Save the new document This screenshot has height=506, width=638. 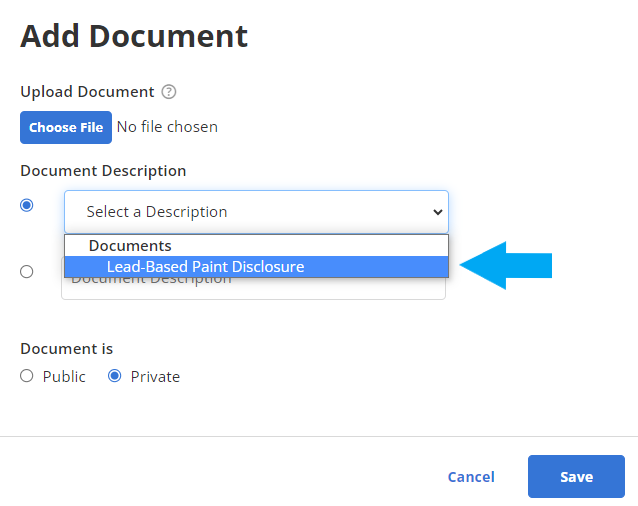tap(576, 477)
